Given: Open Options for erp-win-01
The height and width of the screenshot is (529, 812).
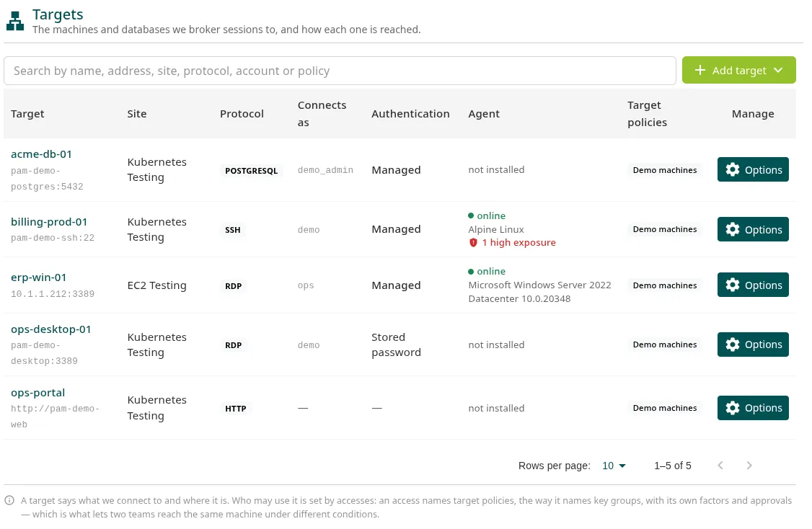Looking at the screenshot, I should click(753, 285).
